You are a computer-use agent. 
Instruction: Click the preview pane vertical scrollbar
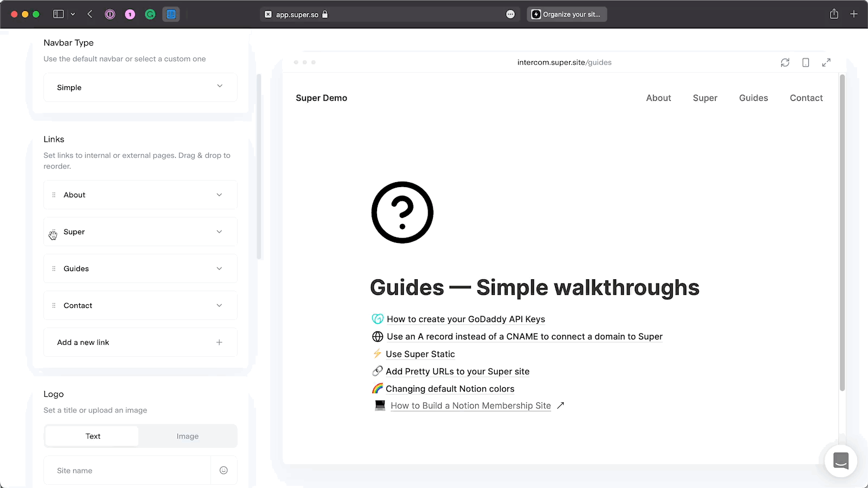[x=842, y=233]
